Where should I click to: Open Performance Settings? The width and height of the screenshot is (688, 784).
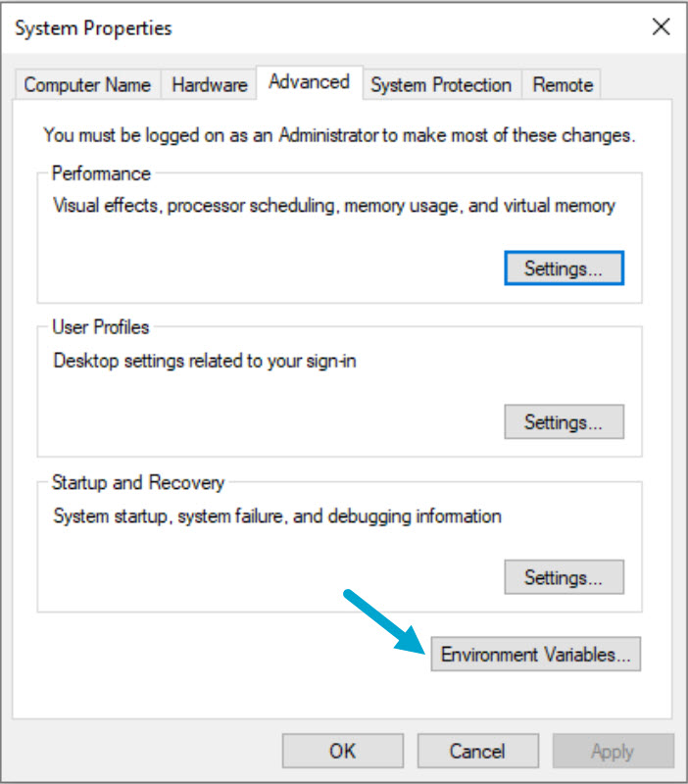(564, 268)
